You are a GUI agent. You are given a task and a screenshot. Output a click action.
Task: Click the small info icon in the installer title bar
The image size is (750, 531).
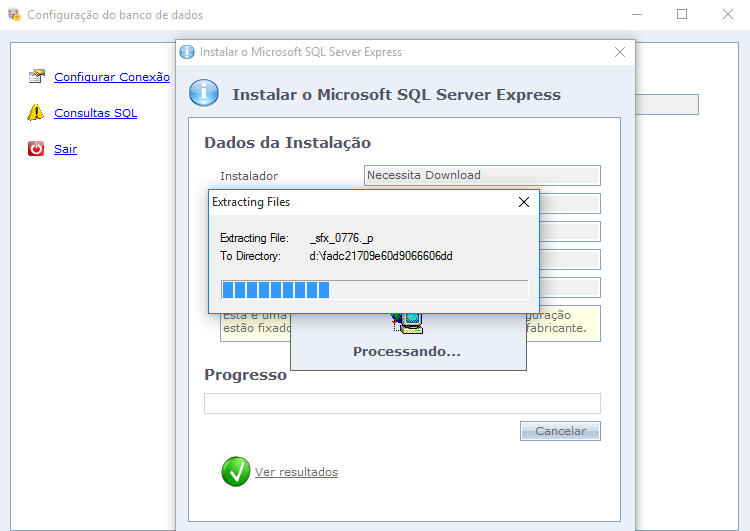(x=187, y=52)
